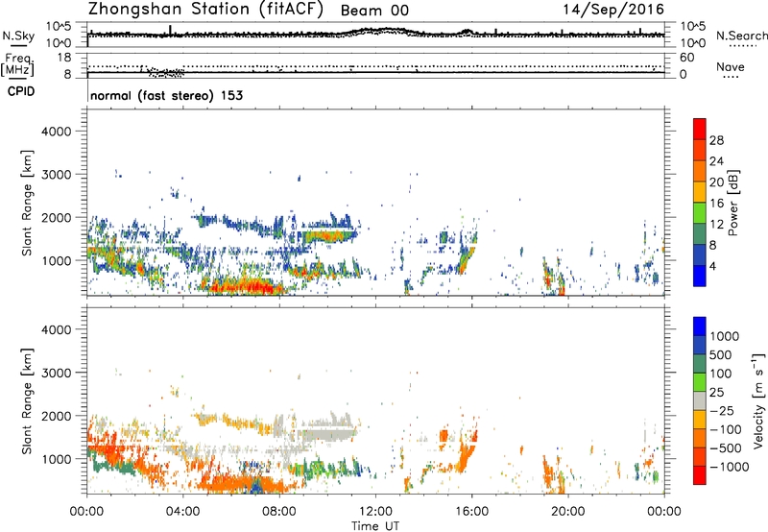Click the 'CPID' label
768x532 pixels.
click(21, 91)
